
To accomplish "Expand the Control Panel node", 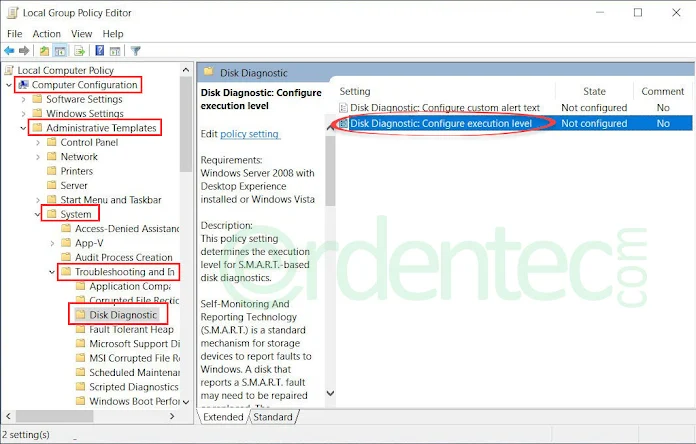I will 38,143.
